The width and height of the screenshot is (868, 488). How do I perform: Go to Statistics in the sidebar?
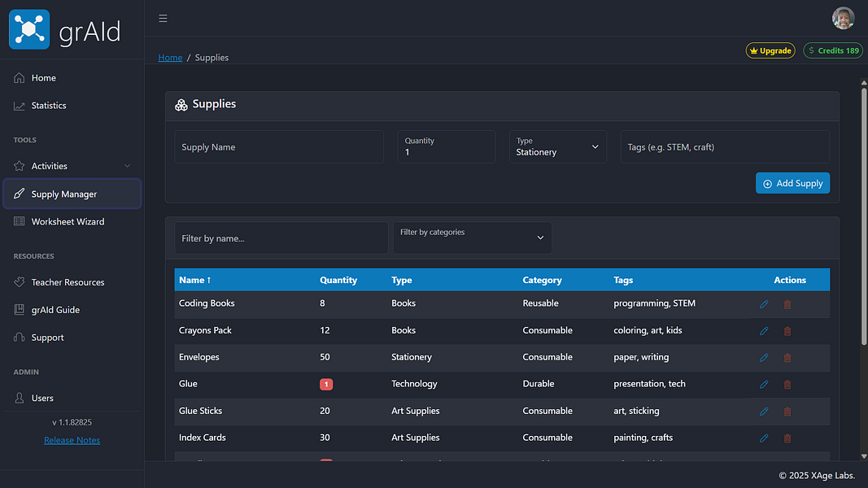pyautogui.click(x=49, y=106)
